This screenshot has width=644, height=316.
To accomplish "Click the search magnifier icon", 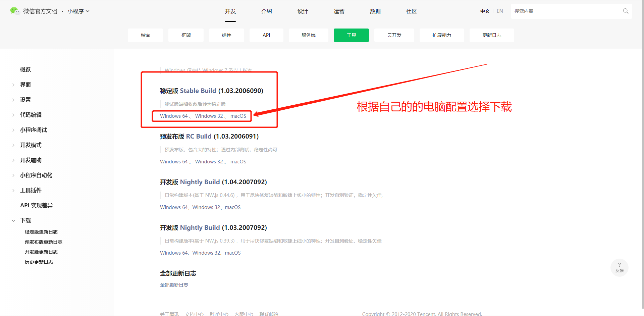I will point(626,11).
